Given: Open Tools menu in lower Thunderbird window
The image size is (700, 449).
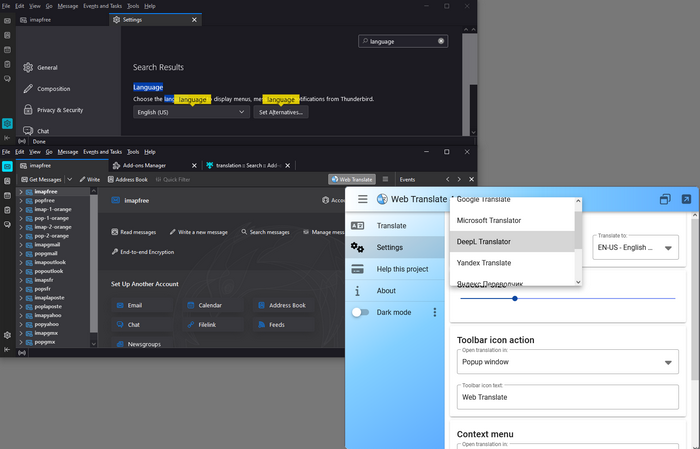Looking at the screenshot, I should click(x=133, y=152).
